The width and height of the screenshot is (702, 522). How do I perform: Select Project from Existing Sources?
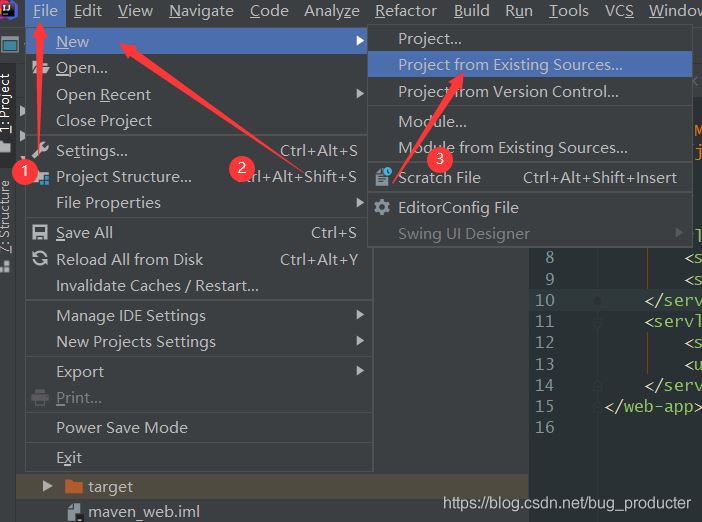(510, 65)
